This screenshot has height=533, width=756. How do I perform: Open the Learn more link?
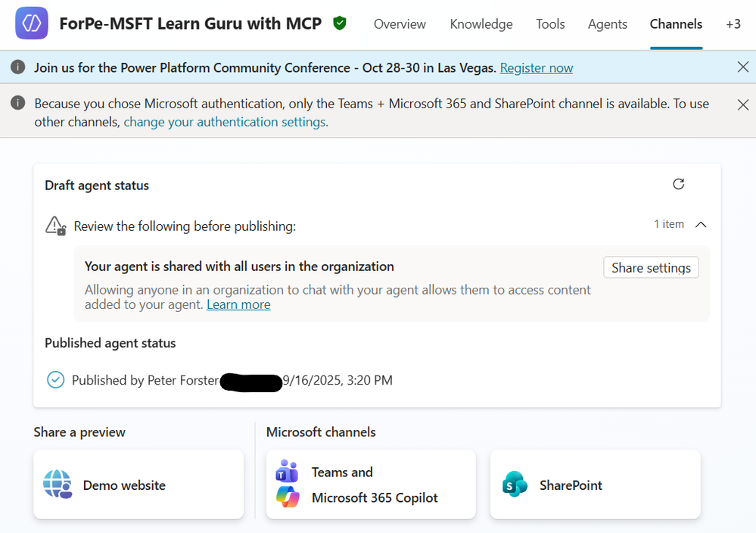(x=238, y=304)
